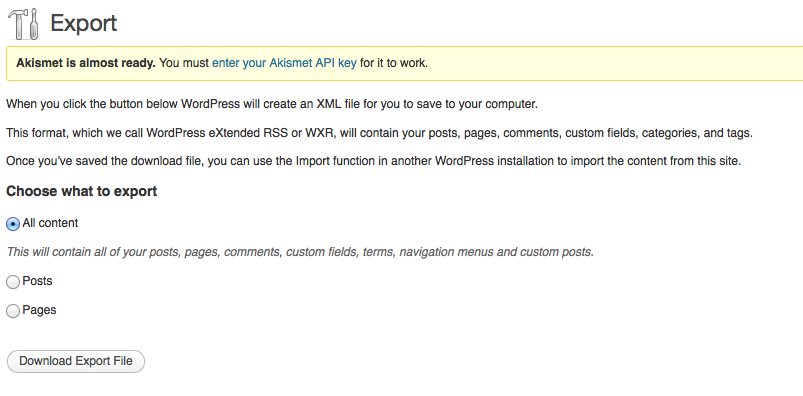
Task: Select the Pages radio button
Action: coord(13,311)
